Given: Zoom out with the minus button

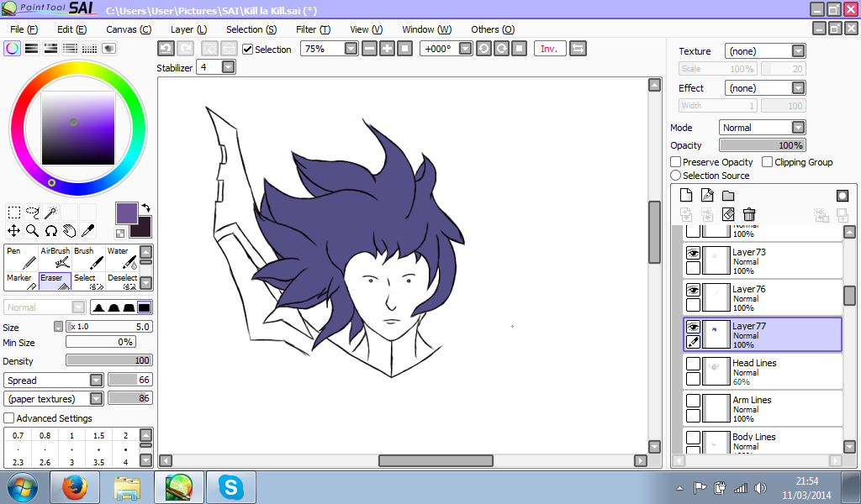Looking at the screenshot, I should pos(370,49).
